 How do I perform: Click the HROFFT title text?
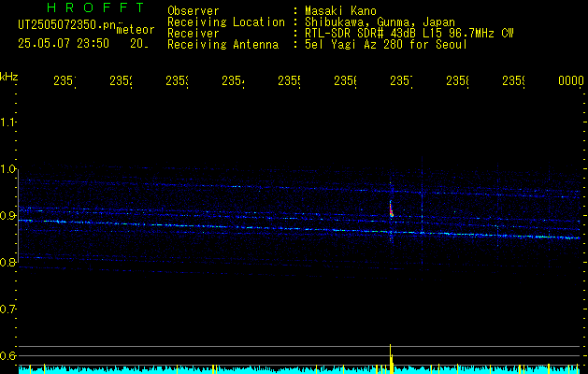(x=95, y=7)
